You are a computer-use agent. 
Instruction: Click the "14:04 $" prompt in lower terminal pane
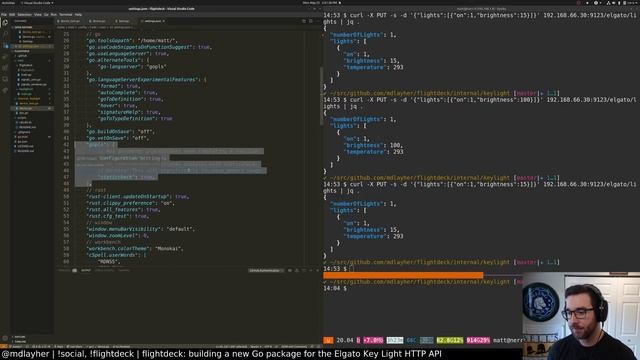pyautogui.click(x=335, y=289)
